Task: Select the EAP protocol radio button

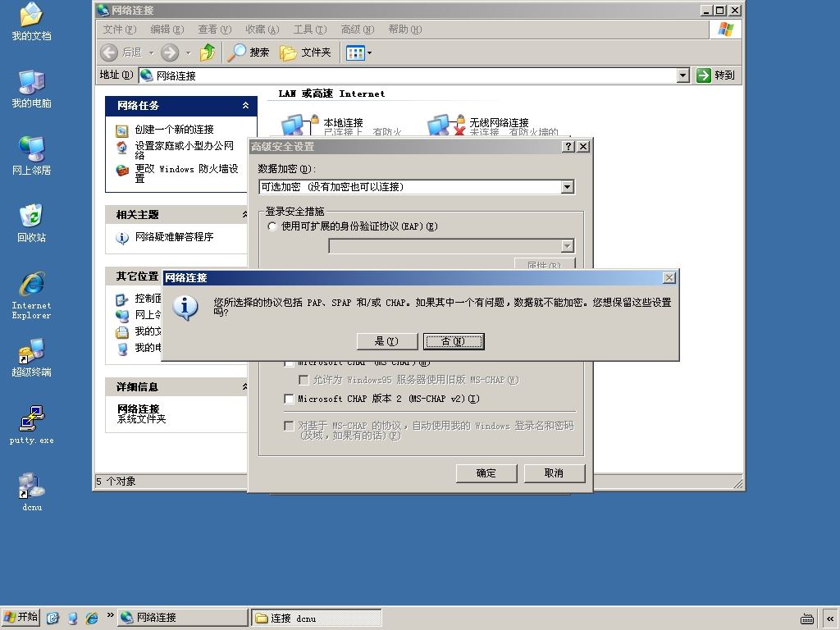Action: 272,226
